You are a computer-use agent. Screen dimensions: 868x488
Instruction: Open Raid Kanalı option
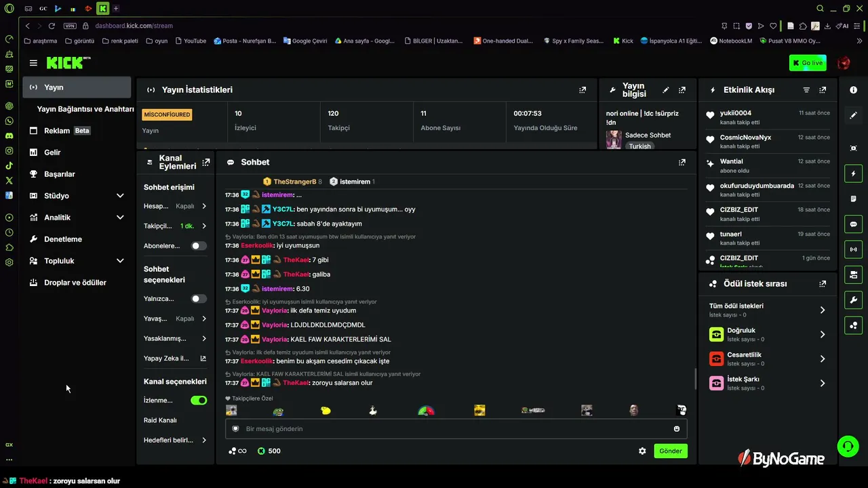point(160,420)
